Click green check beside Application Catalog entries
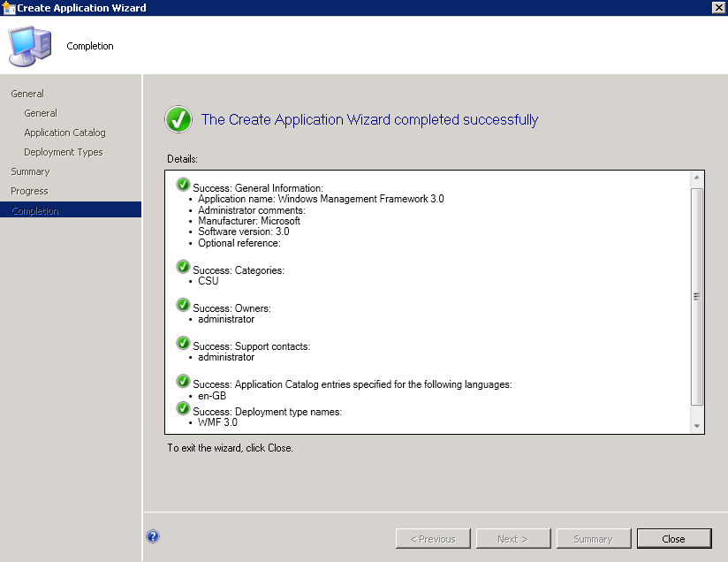The height and width of the screenshot is (562, 728). click(183, 381)
